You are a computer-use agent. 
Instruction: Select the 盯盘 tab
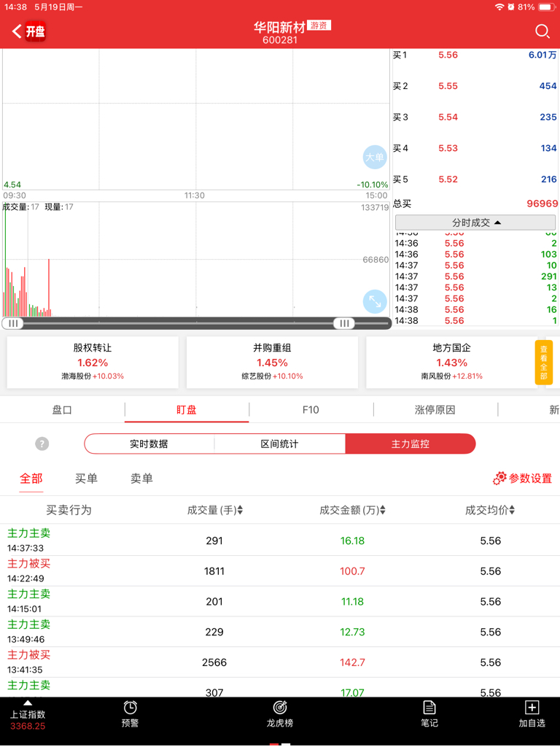point(187,410)
